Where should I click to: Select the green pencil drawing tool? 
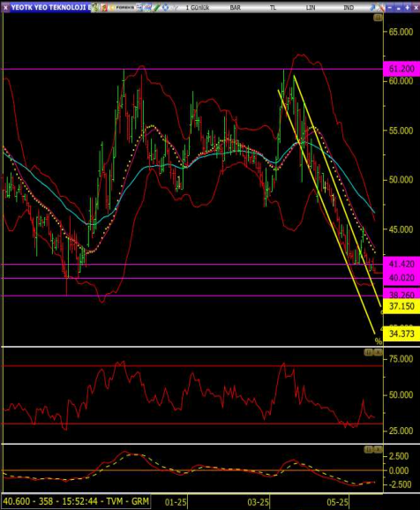[x=157, y=7]
